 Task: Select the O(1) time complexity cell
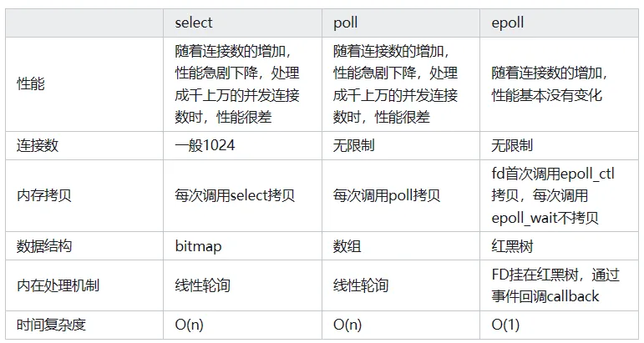[507, 325]
